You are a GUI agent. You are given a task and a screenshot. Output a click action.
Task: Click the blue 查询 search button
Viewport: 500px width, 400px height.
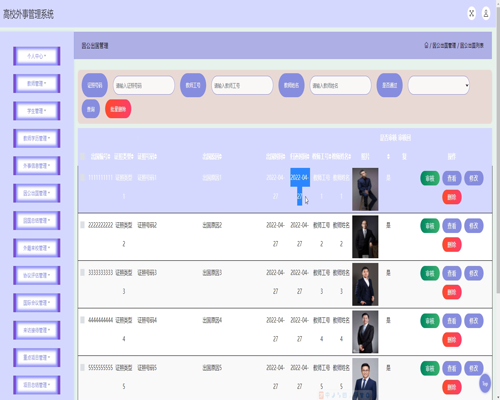pos(91,109)
